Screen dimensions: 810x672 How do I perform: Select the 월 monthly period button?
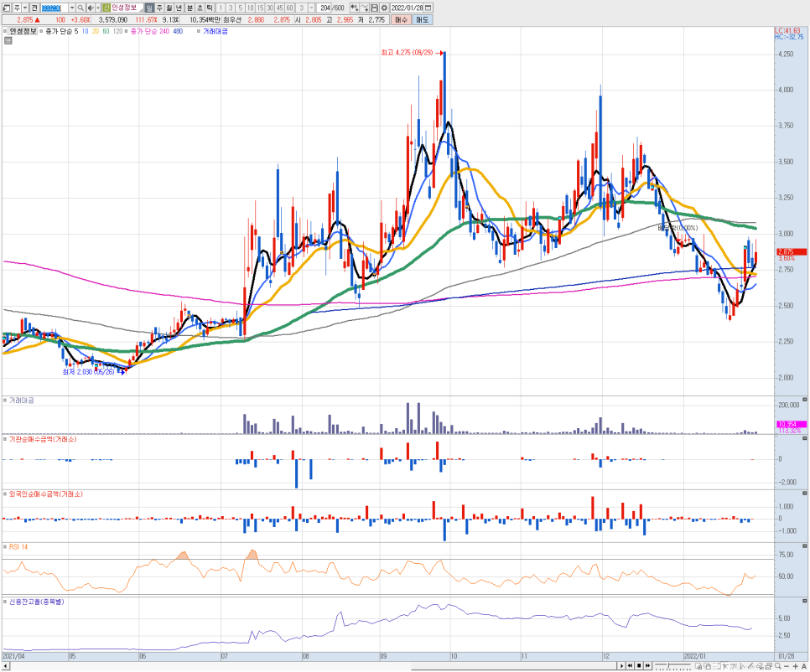point(169,8)
